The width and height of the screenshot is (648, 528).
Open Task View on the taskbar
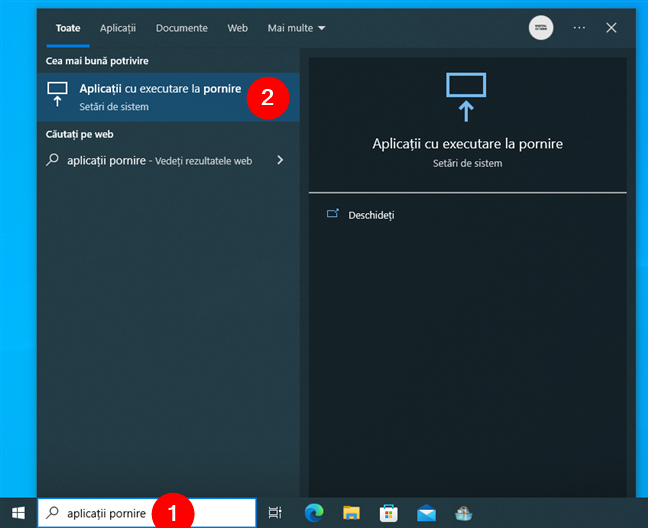click(x=275, y=513)
